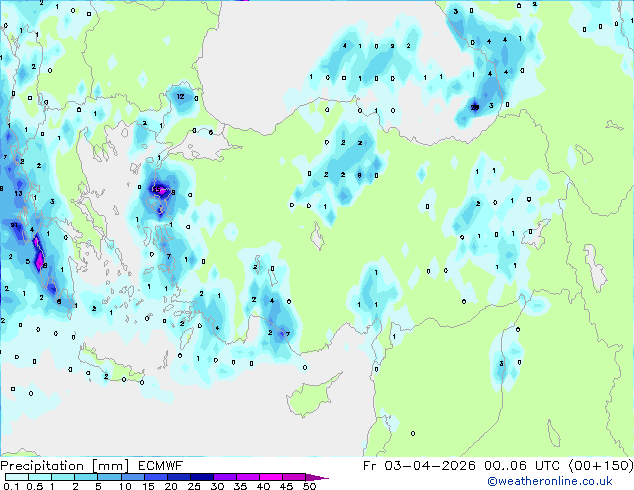Select the 0.5–1 mm legend color swatch
This screenshot has height=490, width=634.
(40, 477)
